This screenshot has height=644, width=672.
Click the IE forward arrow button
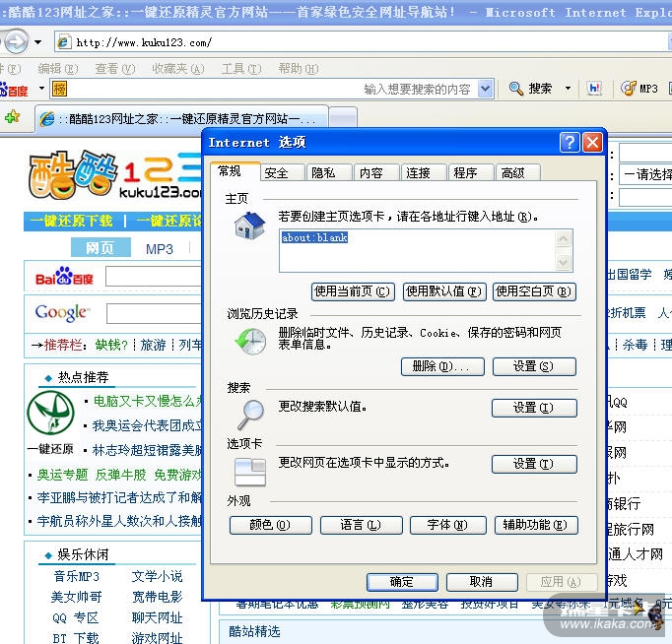coord(16,42)
